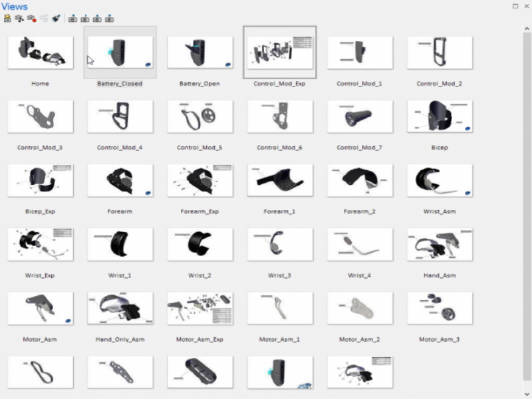Click the scrollbar down arrow
The height and width of the screenshot is (399, 532).
527,392
